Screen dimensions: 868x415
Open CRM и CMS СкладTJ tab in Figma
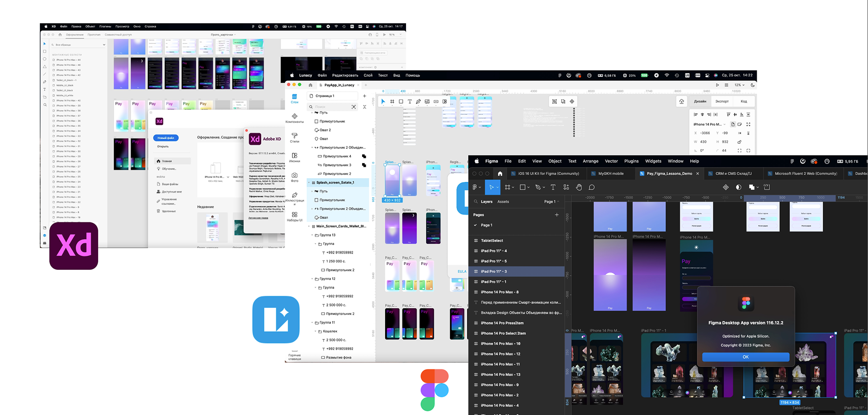tap(733, 174)
